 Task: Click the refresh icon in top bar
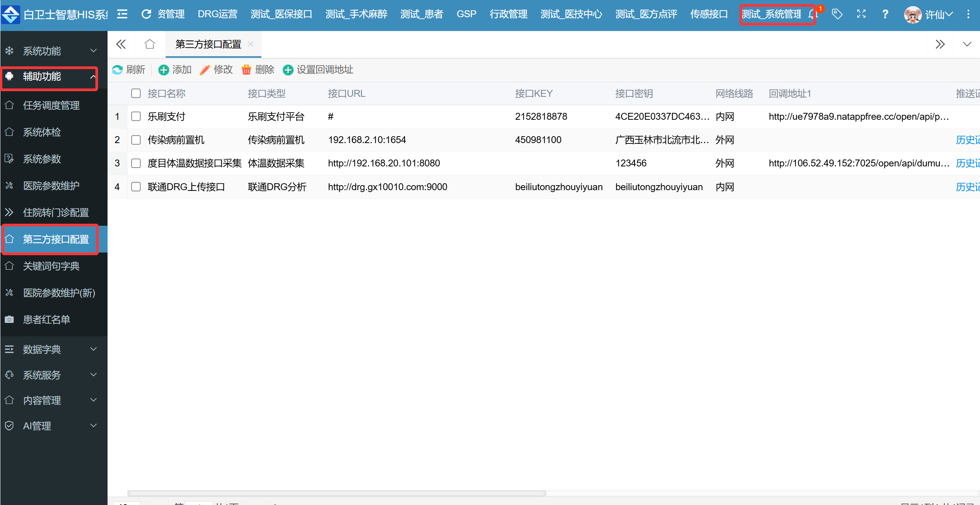(146, 14)
